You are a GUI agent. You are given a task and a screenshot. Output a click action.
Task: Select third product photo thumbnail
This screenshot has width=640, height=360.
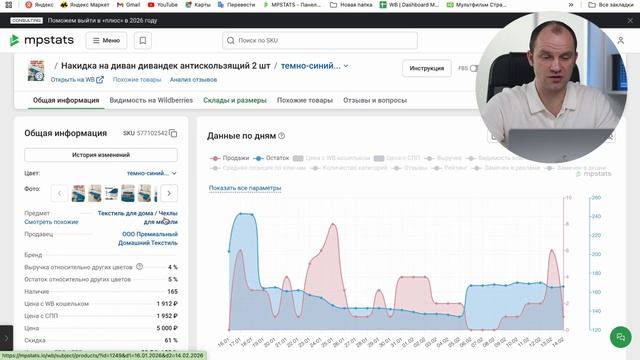111,193
